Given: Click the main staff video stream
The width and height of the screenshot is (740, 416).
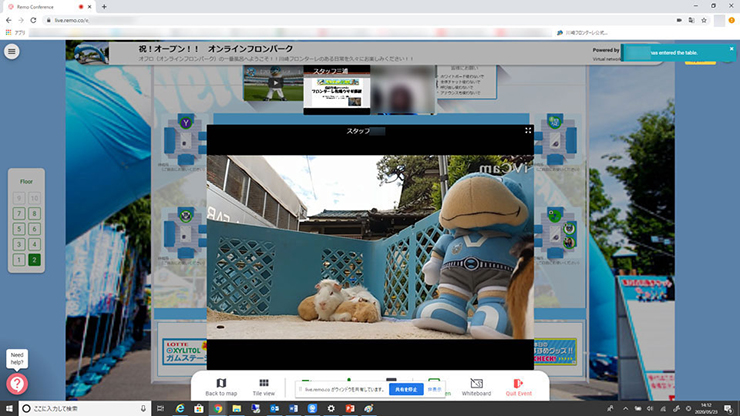Looking at the screenshot, I should click(x=370, y=247).
